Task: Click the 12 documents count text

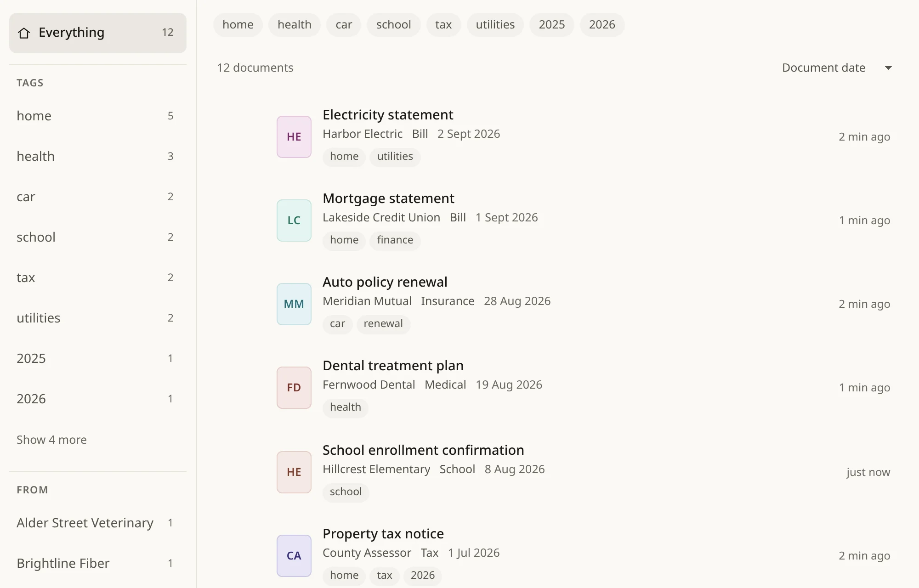Action: 255,68
